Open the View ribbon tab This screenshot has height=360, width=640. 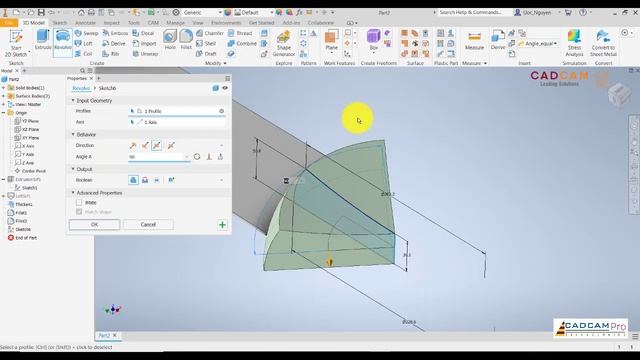pyautogui.click(x=198, y=23)
